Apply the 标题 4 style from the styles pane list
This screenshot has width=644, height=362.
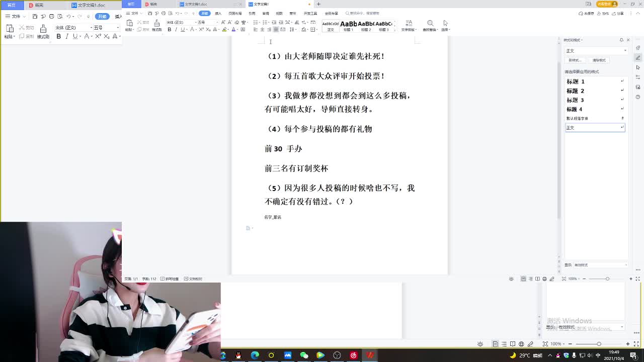click(595, 109)
